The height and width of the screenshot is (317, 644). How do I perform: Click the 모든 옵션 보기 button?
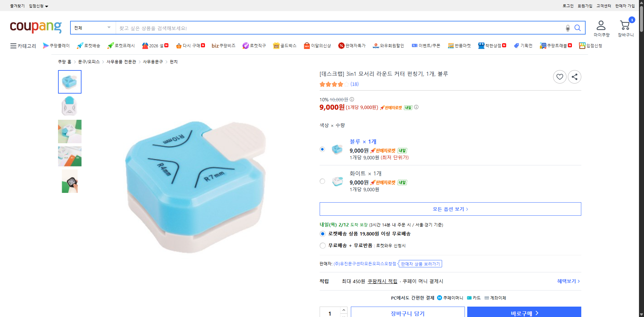(450, 209)
